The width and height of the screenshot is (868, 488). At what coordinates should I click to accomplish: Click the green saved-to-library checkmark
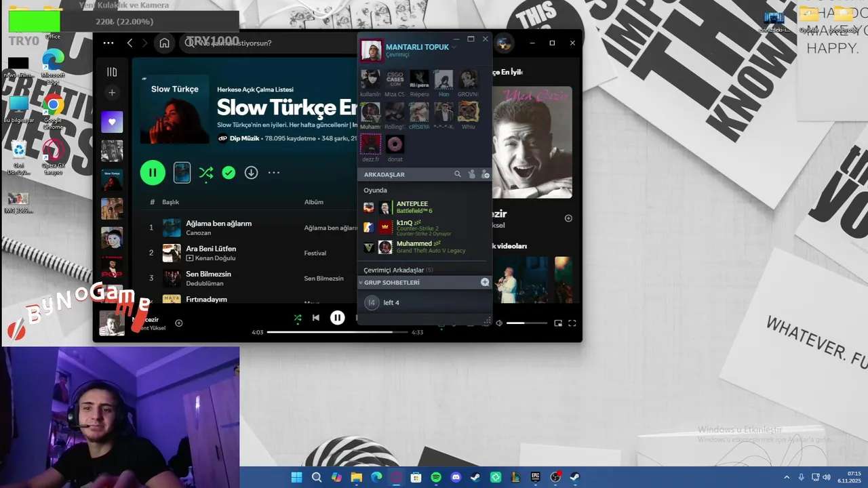click(229, 173)
